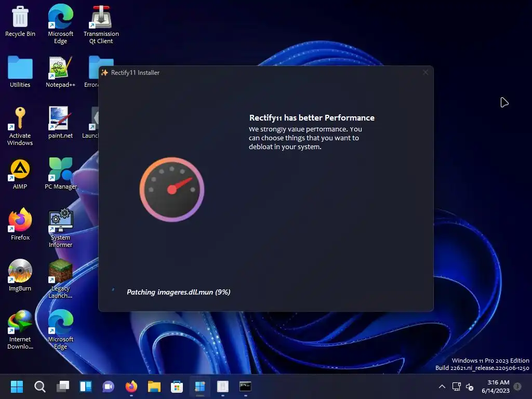Click the 'Rectify11 has better Performance' heading
This screenshot has height=399, width=532.
coord(312,118)
